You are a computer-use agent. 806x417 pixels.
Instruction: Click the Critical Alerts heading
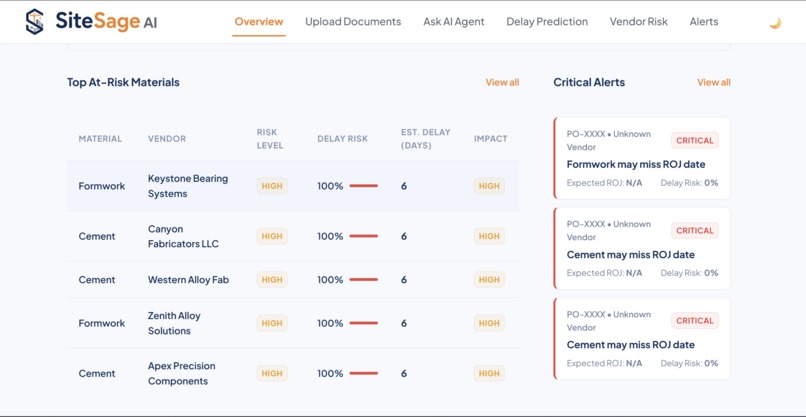click(x=589, y=82)
